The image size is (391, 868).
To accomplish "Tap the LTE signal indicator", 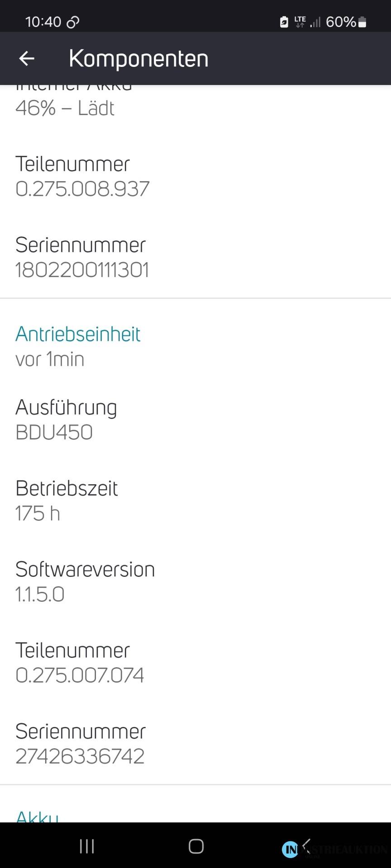I will pyautogui.click(x=300, y=22).
